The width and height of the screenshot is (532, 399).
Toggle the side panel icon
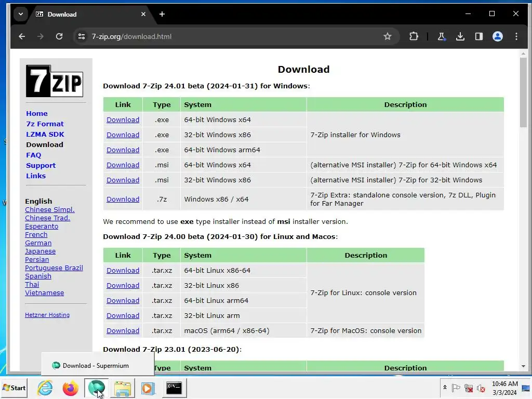coord(478,36)
